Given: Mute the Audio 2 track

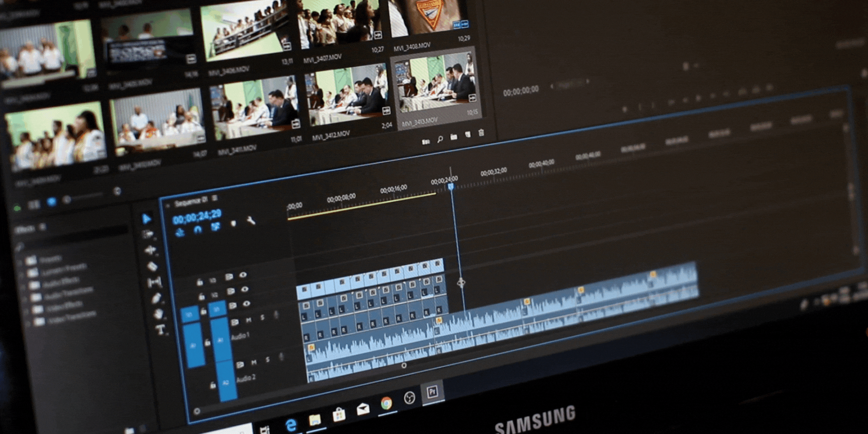Looking at the screenshot, I should pos(254,362).
